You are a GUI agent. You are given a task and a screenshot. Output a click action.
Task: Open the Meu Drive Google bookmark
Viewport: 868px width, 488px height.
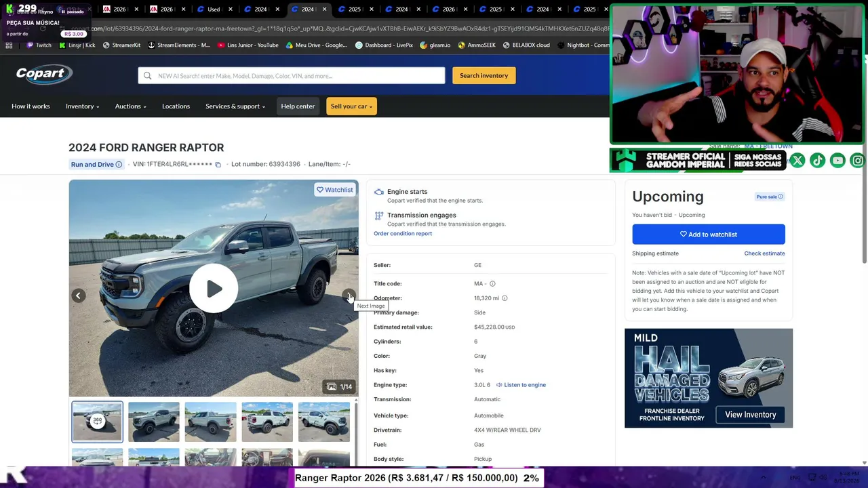pyautogui.click(x=316, y=45)
